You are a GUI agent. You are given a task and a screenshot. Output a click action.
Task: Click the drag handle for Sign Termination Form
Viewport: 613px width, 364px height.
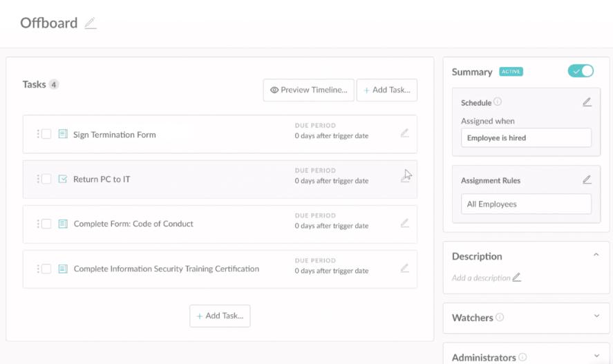pyautogui.click(x=38, y=134)
